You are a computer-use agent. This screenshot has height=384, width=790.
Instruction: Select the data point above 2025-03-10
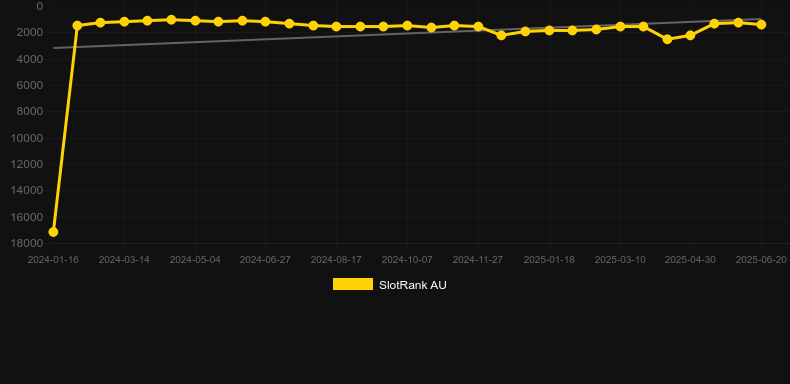point(620,26)
